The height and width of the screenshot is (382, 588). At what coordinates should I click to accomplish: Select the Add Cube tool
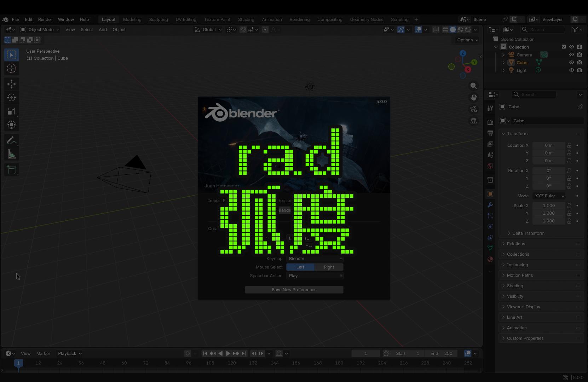pos(11,170)
